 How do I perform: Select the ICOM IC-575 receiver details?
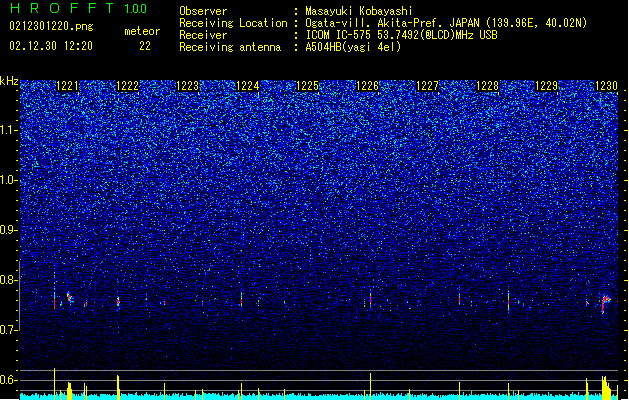401,35
